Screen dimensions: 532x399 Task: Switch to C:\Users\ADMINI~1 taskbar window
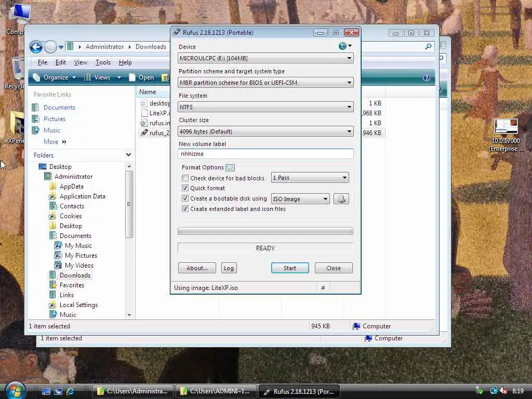click(x=217, y=391)
